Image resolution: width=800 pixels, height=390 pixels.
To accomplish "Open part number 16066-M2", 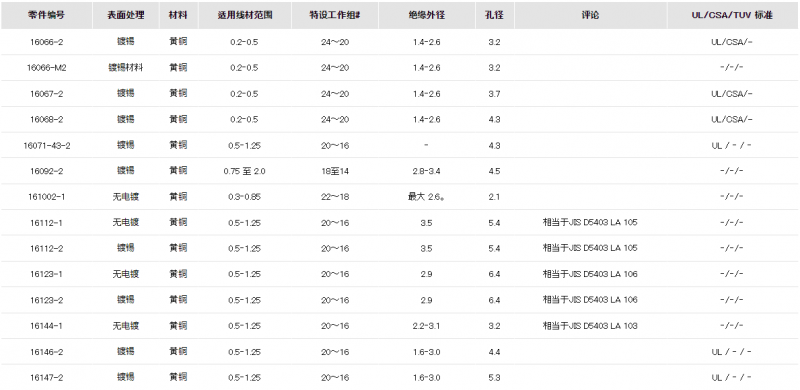I will pyautogui.click(x=46, y=68).
